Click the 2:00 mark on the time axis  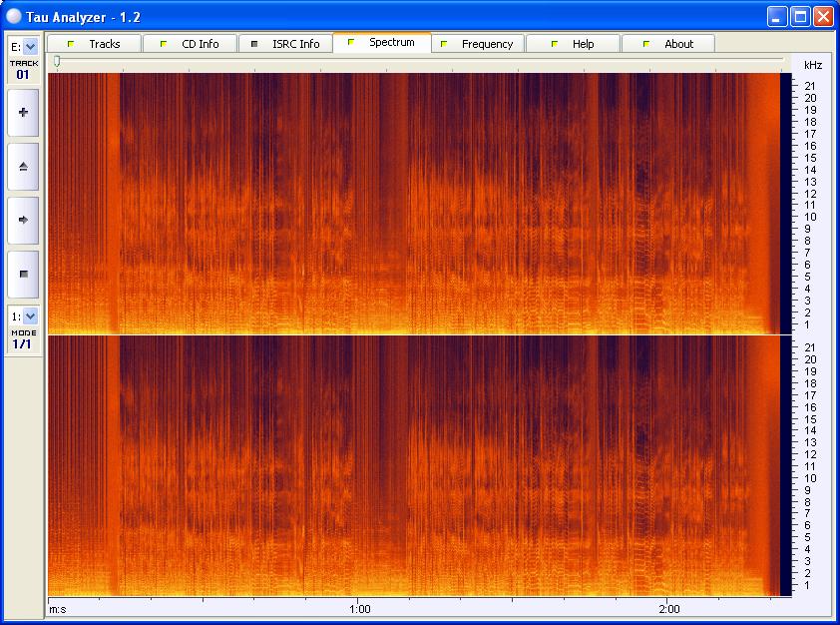[x=669, y=609]
